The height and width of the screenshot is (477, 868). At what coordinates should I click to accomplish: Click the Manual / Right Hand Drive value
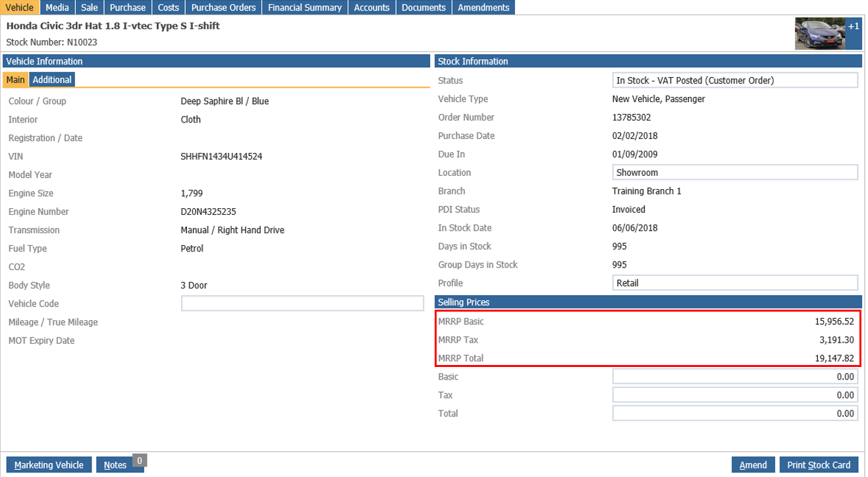[x=232, y=231]
